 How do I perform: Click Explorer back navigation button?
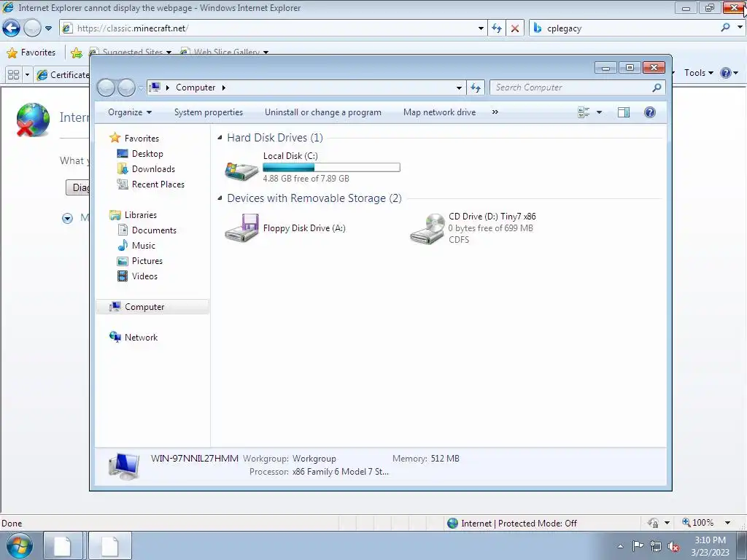106,87
